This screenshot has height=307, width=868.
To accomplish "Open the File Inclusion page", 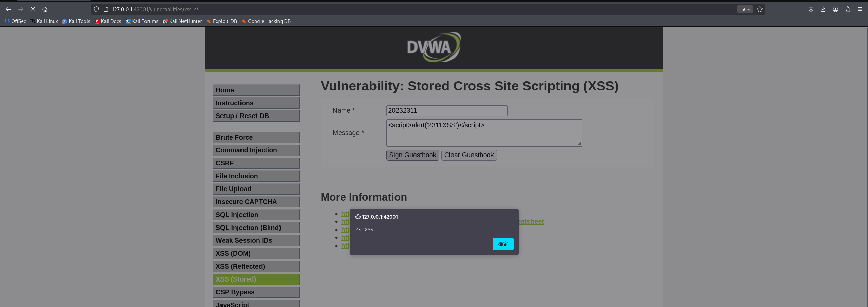I will click(x=256, y=176).
